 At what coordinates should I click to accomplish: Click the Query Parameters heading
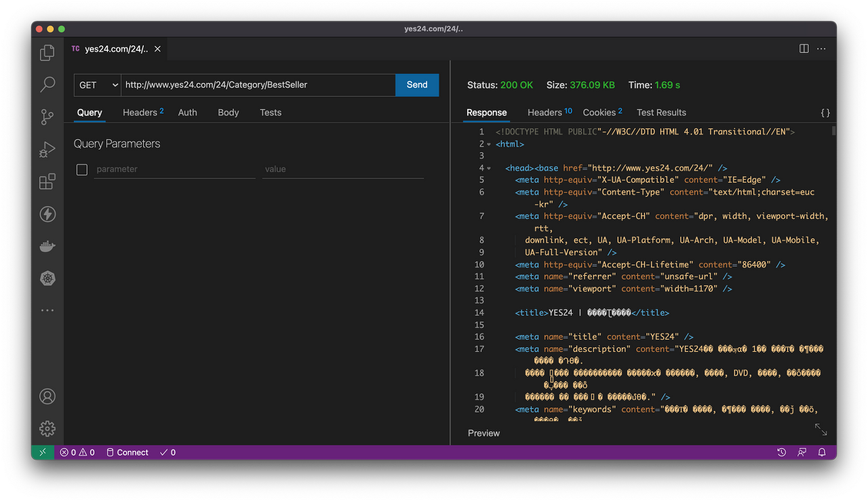tap(117, 144)
